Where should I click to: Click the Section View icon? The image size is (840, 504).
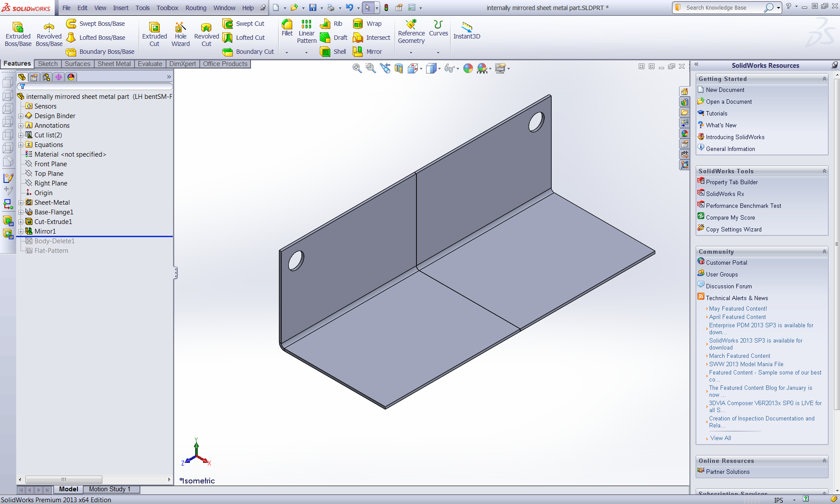(x=399, y=68)
